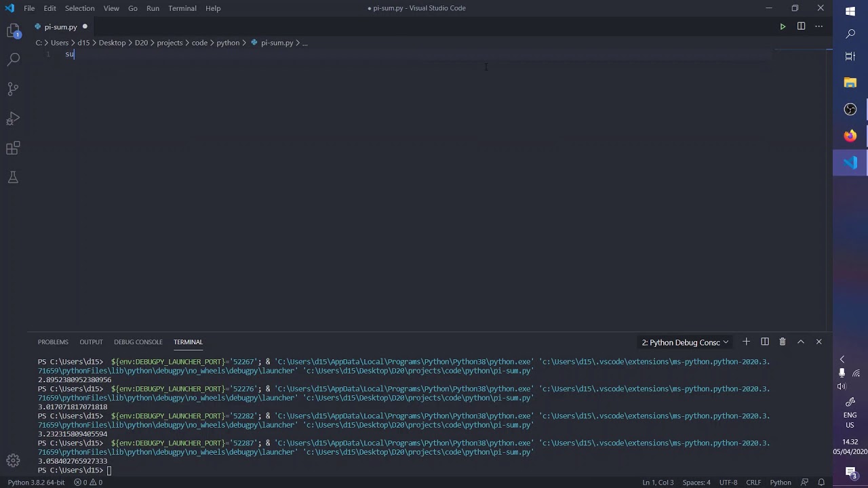Select the Python Debug Console terminal dropdown
Viewport: 868px width, 488px height.
coord(685,342)
